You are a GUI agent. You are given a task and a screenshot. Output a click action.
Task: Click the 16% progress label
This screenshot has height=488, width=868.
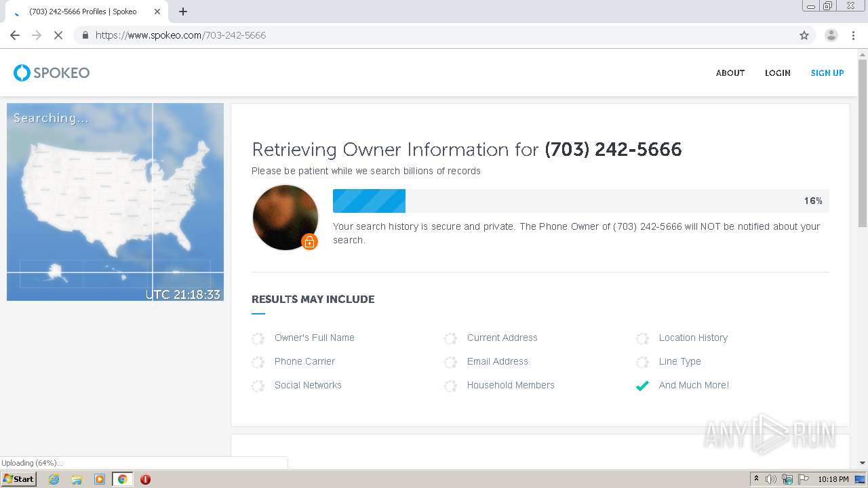tap(813, 201)
